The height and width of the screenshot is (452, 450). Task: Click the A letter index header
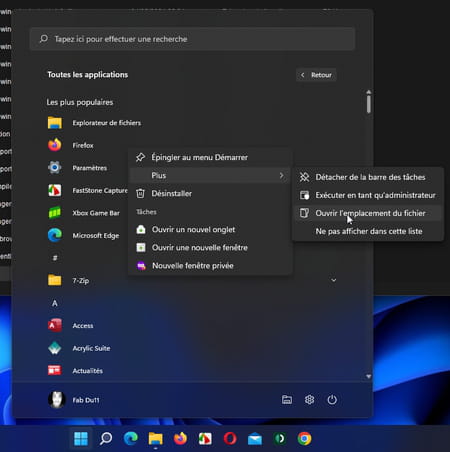[x=55, y=303]
